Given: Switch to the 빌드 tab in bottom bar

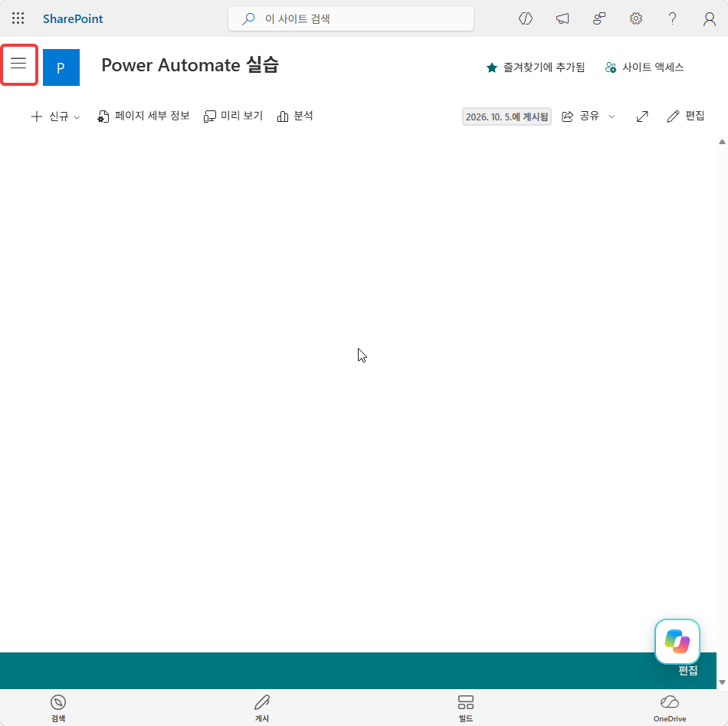Looking at the screenshot, I should pos(466,708).
